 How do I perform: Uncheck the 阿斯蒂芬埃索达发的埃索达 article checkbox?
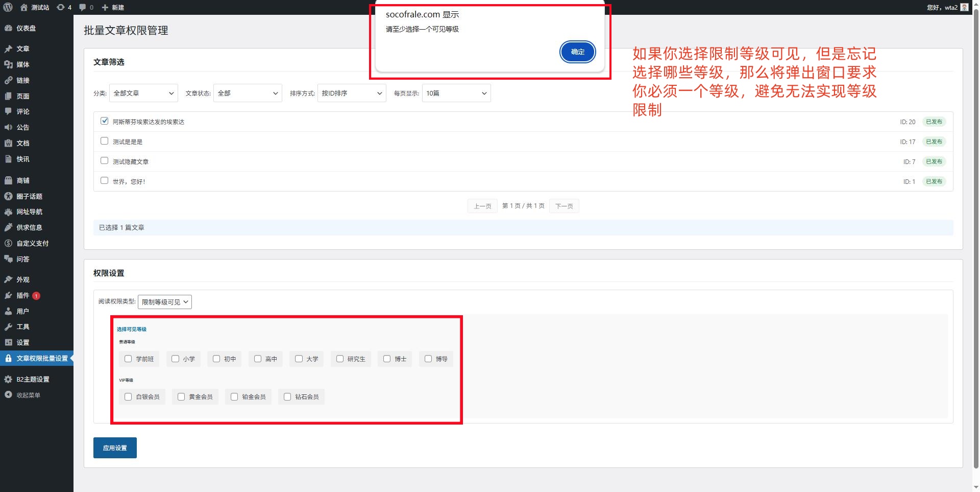pos(104,121)
